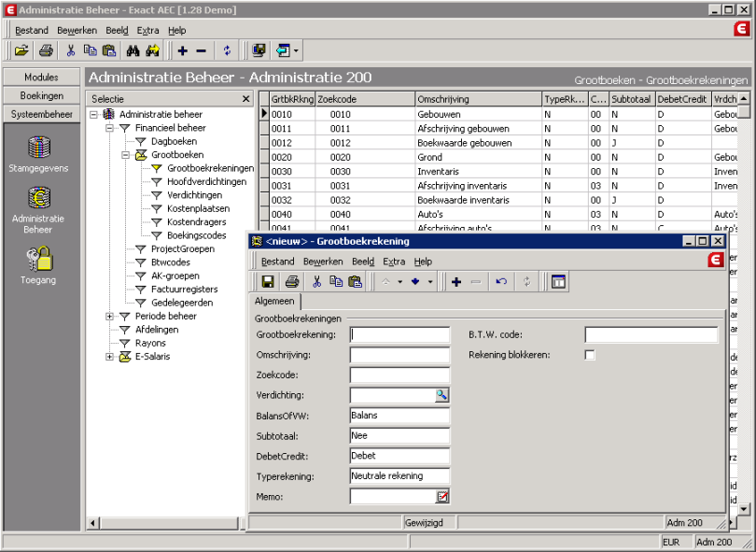The height and width of the screenshot is (552, 756).
Task: Open the Bewerken menu in the main window
Action: pyautogui.click(x=77, y=31)
